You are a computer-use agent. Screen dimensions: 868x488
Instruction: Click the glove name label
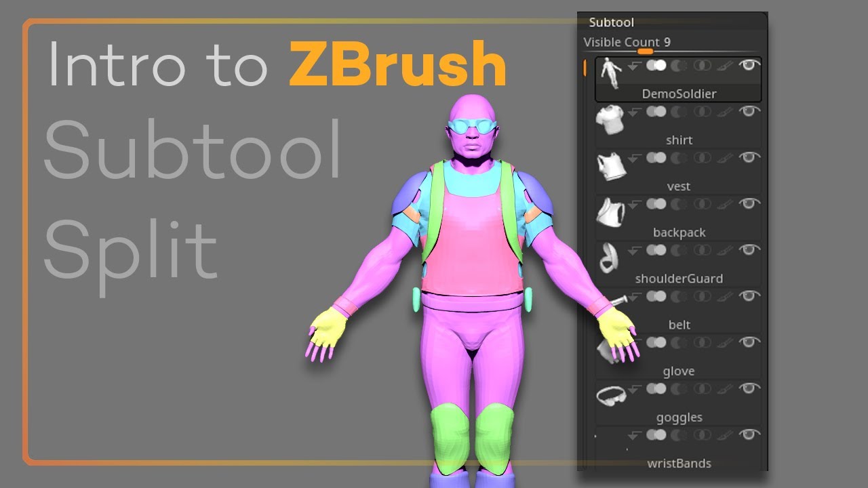pos(679,371)
